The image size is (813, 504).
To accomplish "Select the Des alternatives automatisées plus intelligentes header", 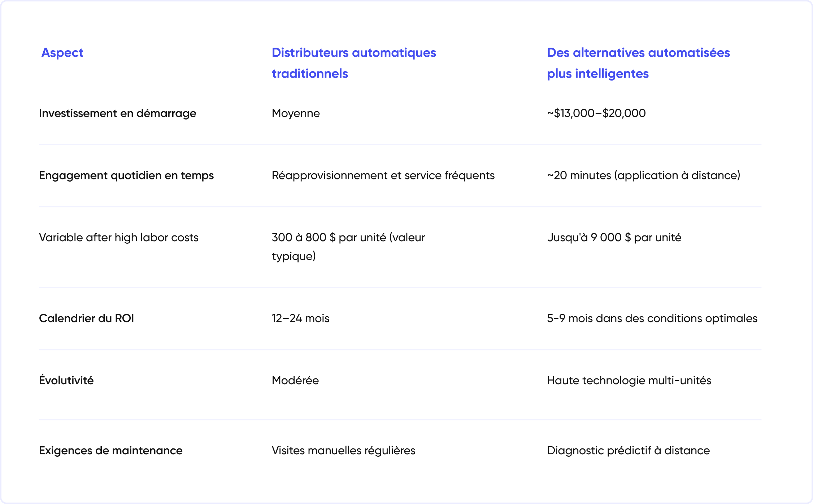I will pos(638,63).
